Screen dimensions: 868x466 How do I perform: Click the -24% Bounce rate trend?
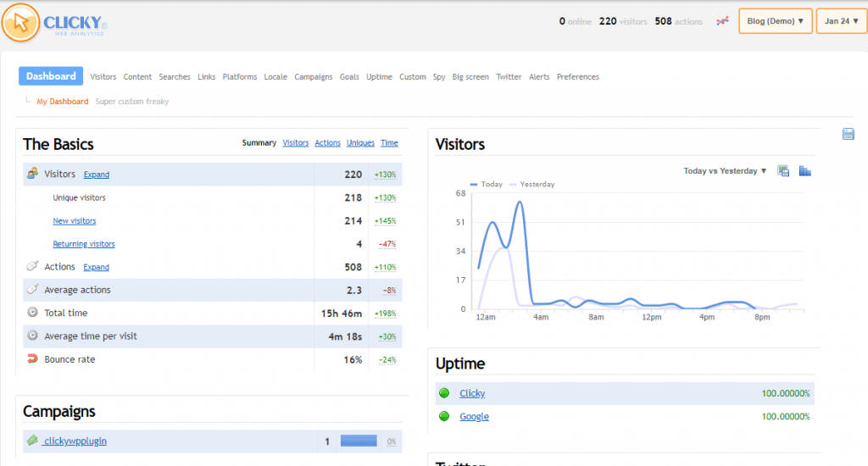[x=387, y=360]
